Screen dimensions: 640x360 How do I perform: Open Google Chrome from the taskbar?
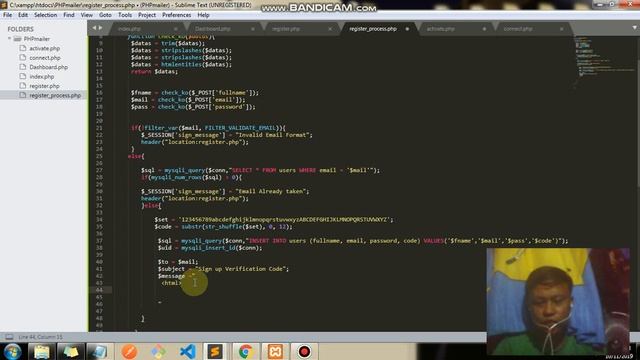(x=245, y=351)
